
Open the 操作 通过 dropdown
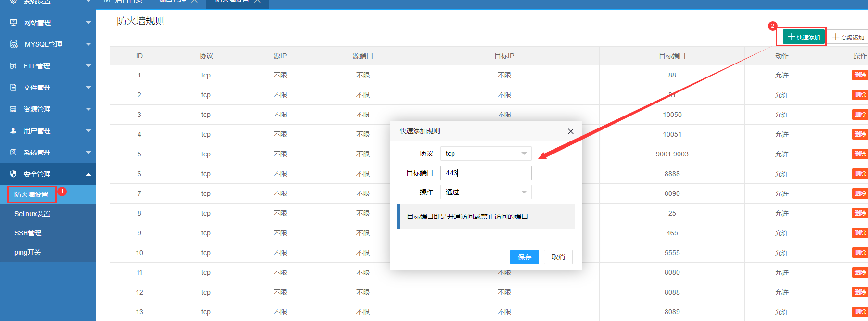point(486,192)
